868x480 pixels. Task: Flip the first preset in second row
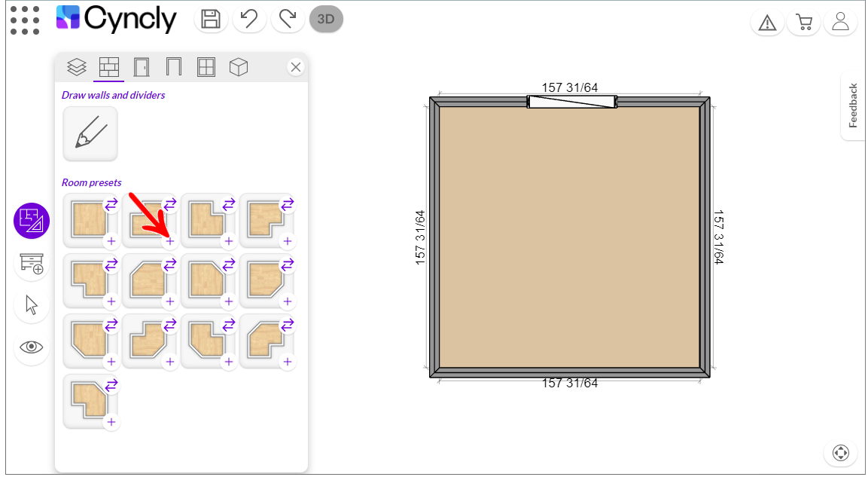111,265
